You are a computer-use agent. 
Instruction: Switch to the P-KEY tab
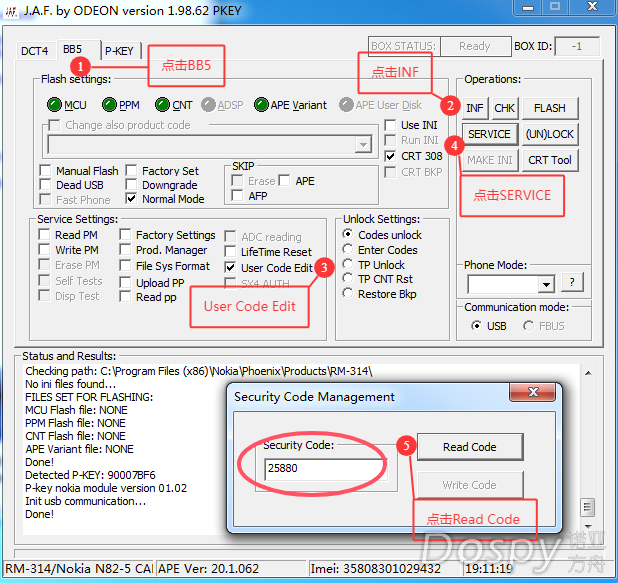(x=119, y=51)
